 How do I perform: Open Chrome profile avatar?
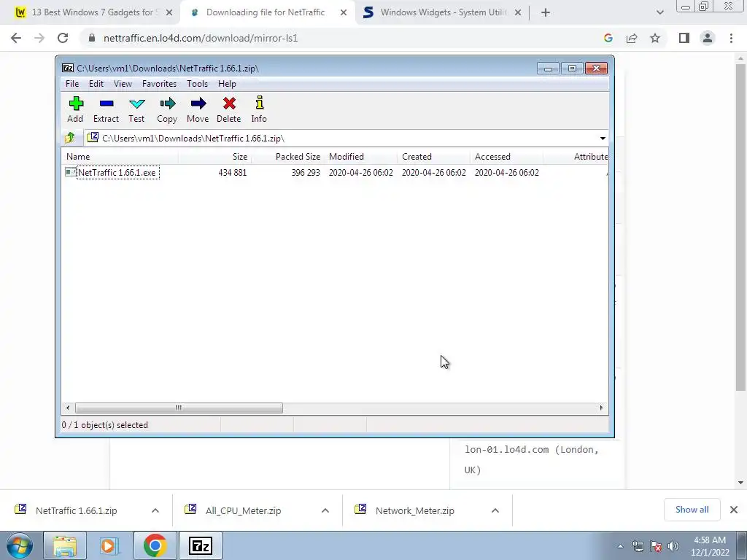[x=708, y=38]
